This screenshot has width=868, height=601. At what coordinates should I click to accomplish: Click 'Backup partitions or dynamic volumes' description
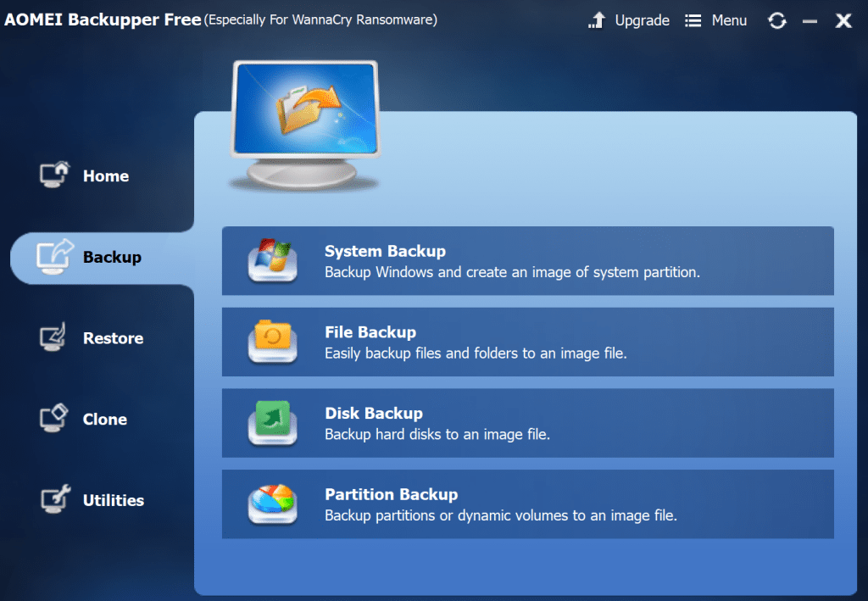click(x=500, y=515)
